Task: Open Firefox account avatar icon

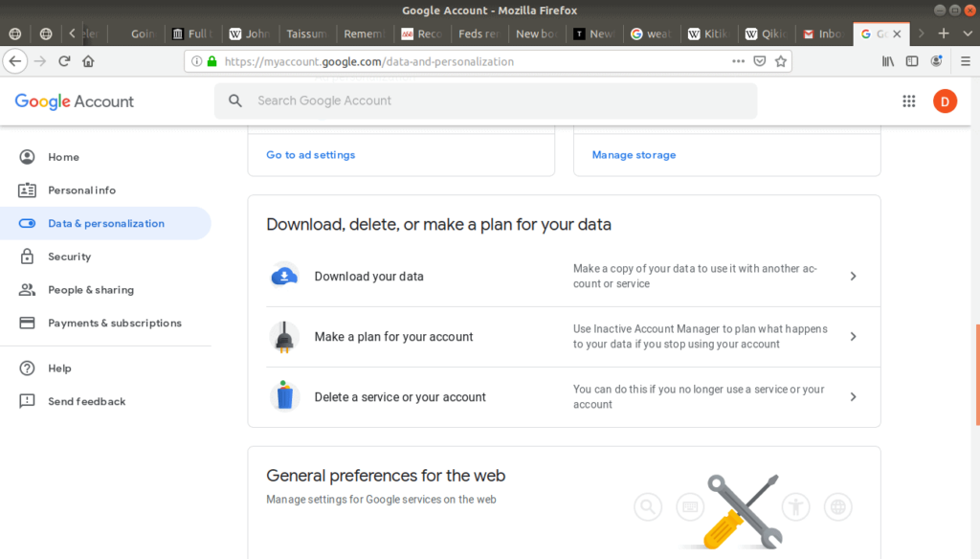Action: [x=936, y=61]
